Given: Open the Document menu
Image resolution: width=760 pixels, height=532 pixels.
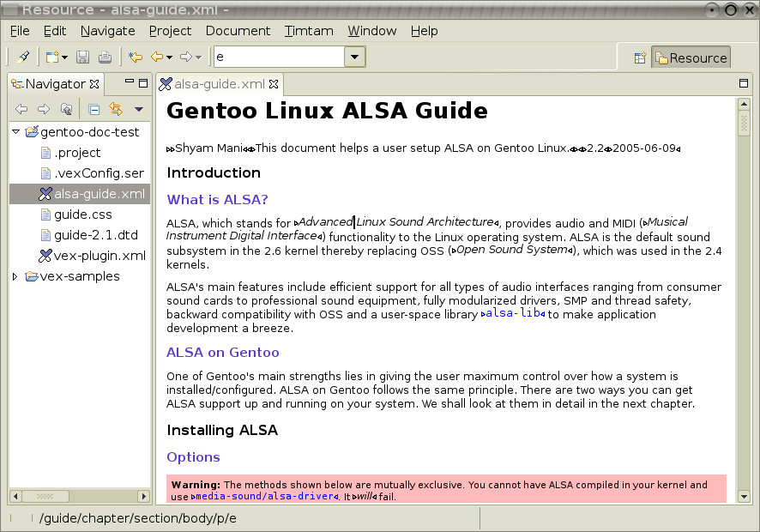Looking at the screenshot, I should click(238, 31).
